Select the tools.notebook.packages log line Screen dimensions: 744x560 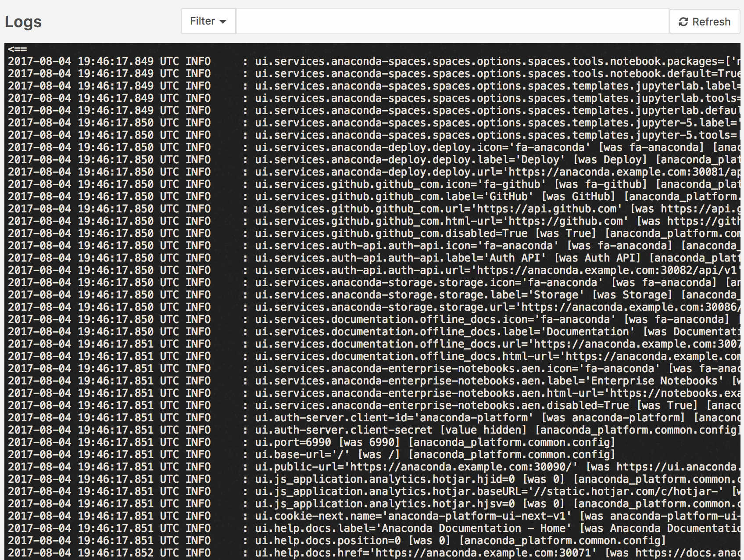point(374,61)
